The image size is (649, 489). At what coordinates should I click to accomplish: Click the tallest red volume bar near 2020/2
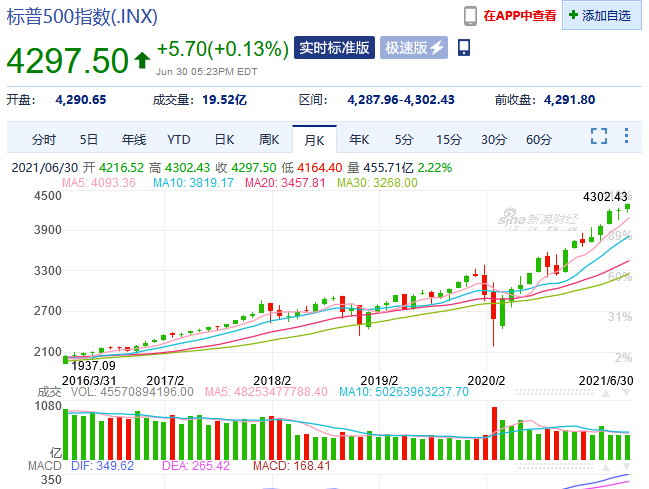tap(494, 434)
